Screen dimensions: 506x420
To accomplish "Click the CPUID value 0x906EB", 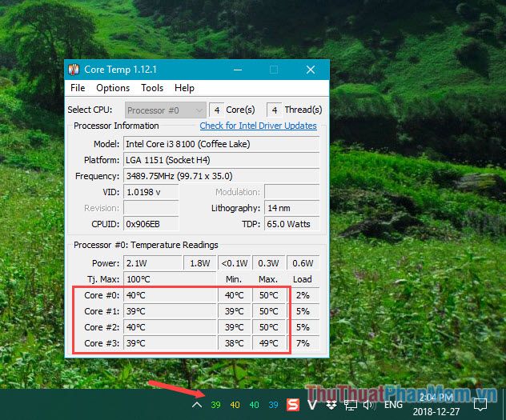I will (x=151, y=224).
